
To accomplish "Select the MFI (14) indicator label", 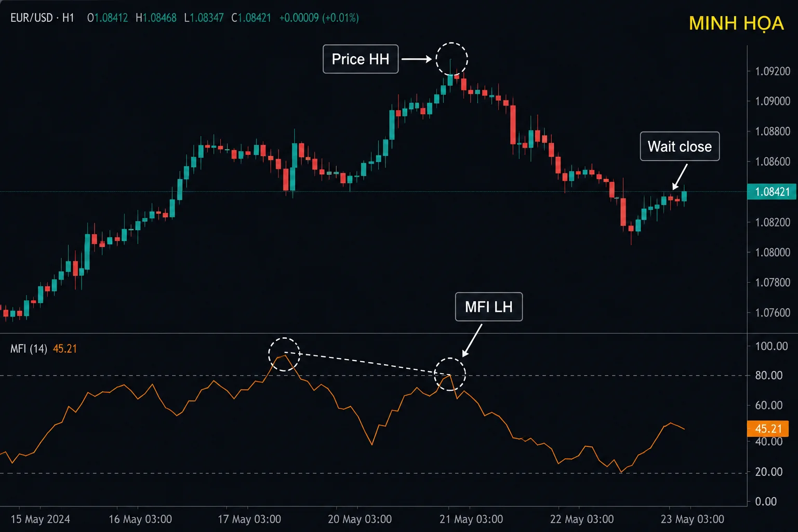I will (x=29, y=349).
